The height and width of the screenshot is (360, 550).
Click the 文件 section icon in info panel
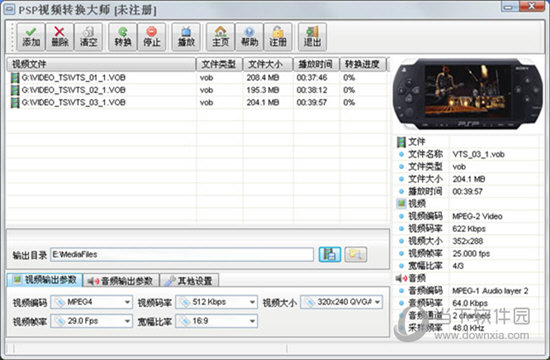pyautogui.click(x=401, y=142)
